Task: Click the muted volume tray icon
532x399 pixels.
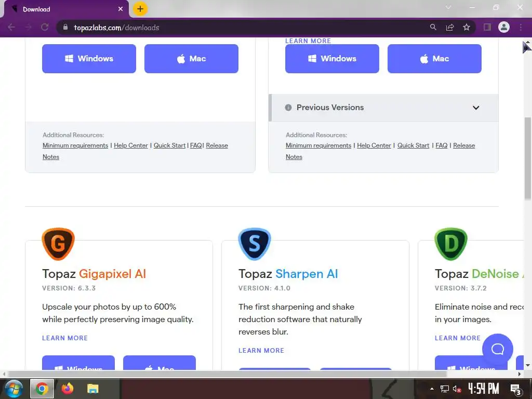Action: [457, 389]
